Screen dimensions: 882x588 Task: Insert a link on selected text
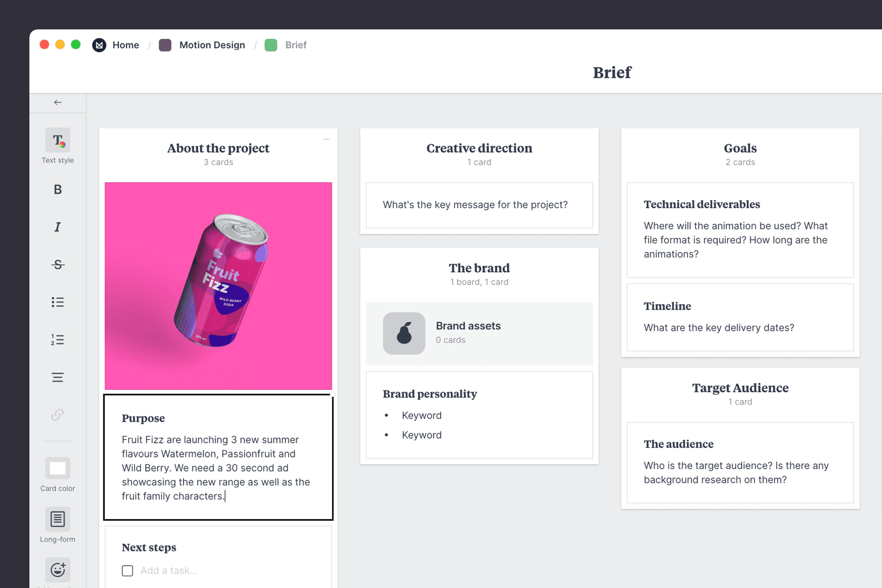point(57,415)
